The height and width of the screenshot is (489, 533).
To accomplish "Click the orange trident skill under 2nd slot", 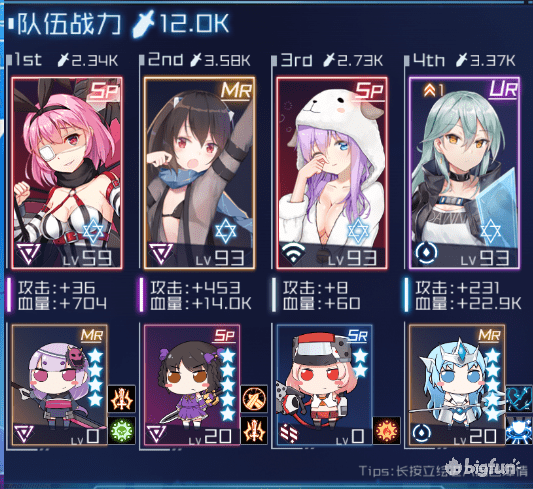I will coord(254,431).
